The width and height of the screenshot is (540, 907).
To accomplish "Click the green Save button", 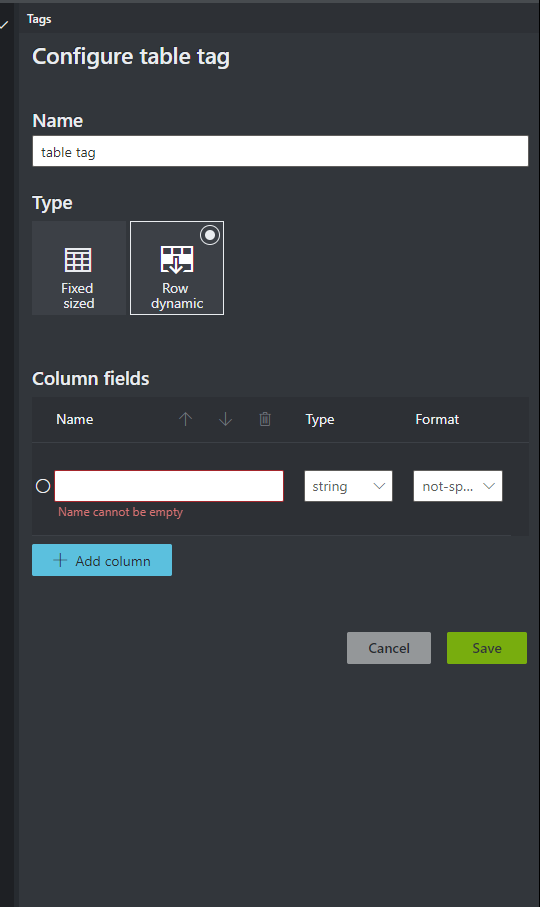I will pyautogui.click(x=487, y=648).
